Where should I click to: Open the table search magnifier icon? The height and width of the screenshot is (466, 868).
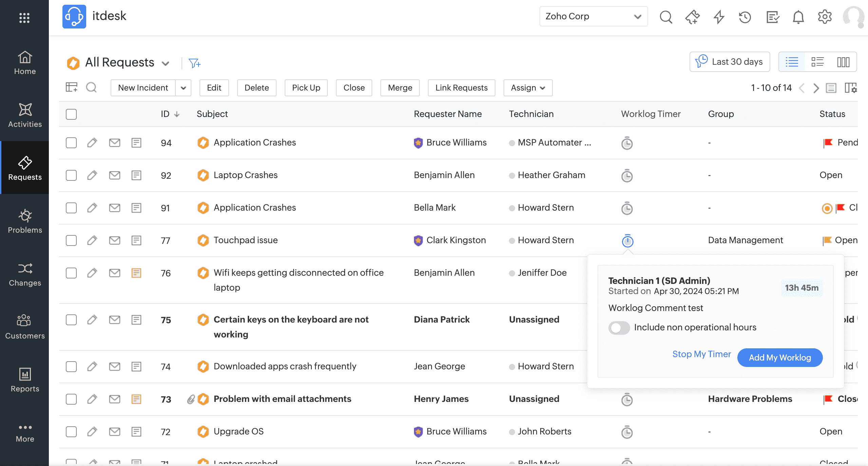tap(91, 88)
